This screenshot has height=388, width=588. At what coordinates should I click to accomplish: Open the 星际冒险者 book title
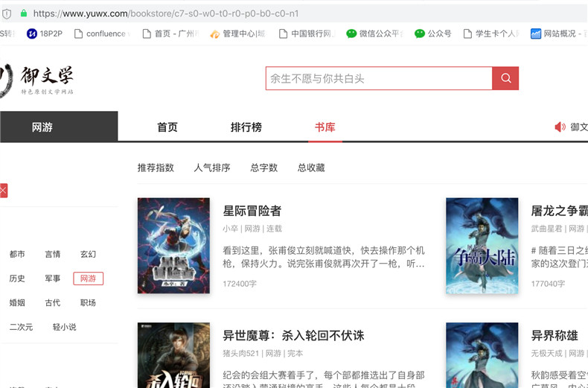[252, 211]
